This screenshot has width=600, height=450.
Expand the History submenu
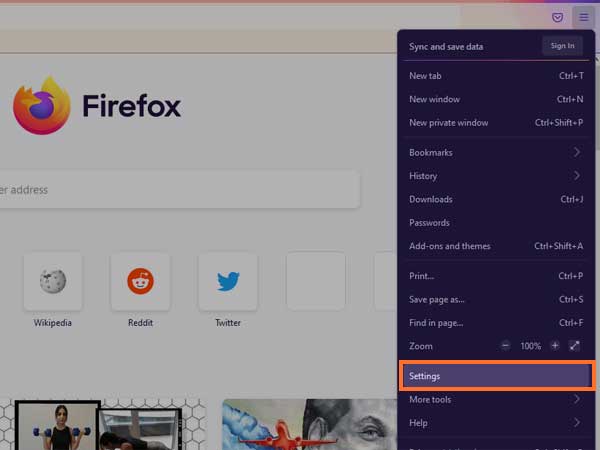[495, 176]
